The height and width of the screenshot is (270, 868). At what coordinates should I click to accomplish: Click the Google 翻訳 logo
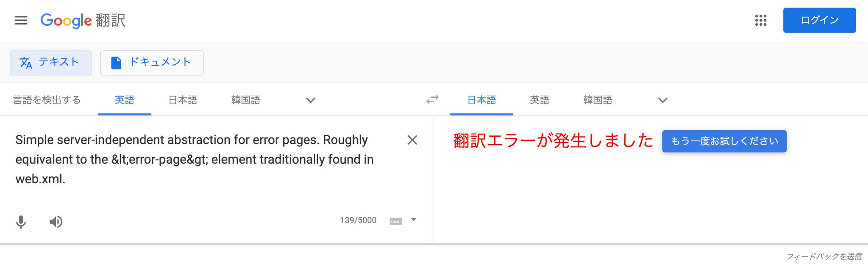[x=83, y=20]
